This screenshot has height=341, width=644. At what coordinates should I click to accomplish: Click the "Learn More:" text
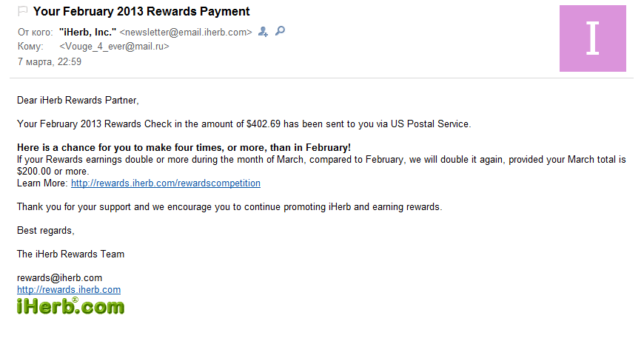tap(42, 183)
